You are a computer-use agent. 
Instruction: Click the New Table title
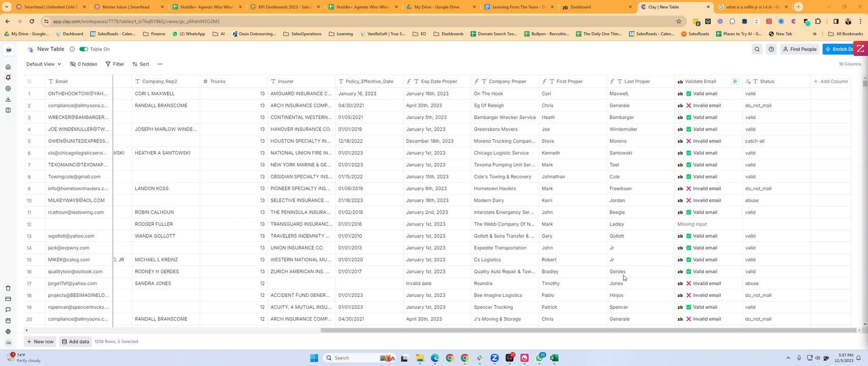point(51,49)
